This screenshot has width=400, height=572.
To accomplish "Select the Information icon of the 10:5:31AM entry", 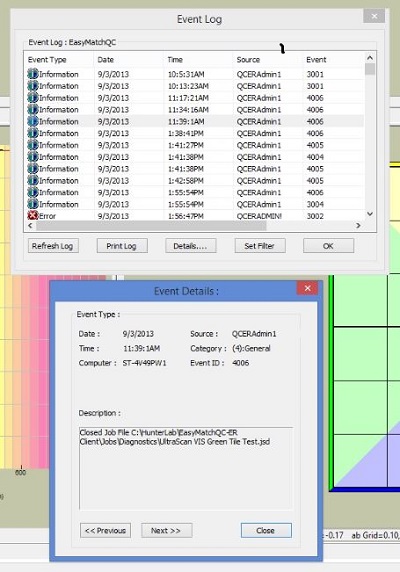I will pos(33,74).
